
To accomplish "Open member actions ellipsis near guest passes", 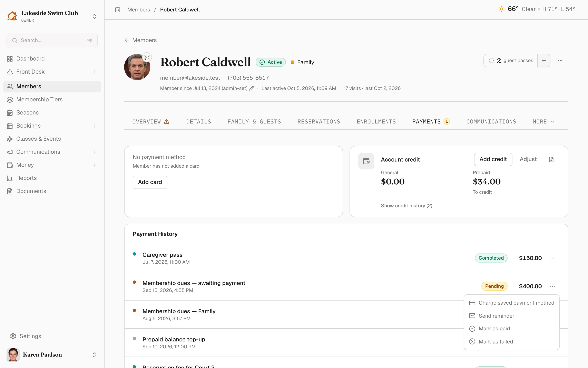I will [560, 61].
